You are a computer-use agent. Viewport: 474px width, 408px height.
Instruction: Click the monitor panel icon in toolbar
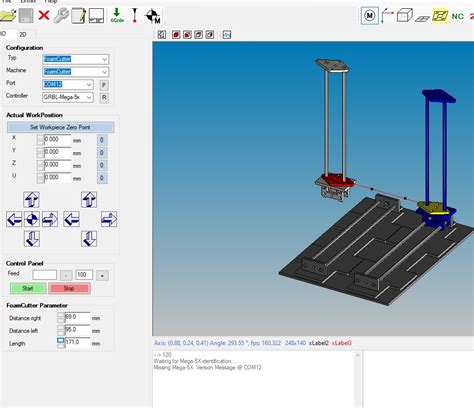point(96,16)
